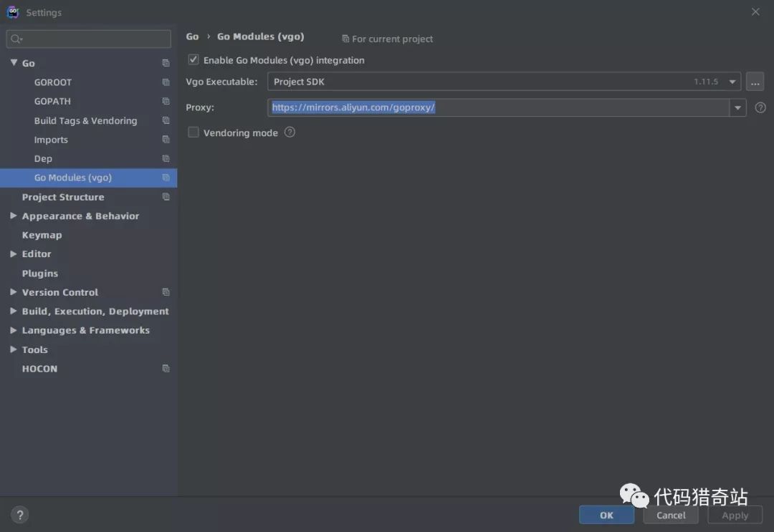Screen dimensions: 774x532
Task: Click the project icon beside Project Structure
Action: [166, 197]
